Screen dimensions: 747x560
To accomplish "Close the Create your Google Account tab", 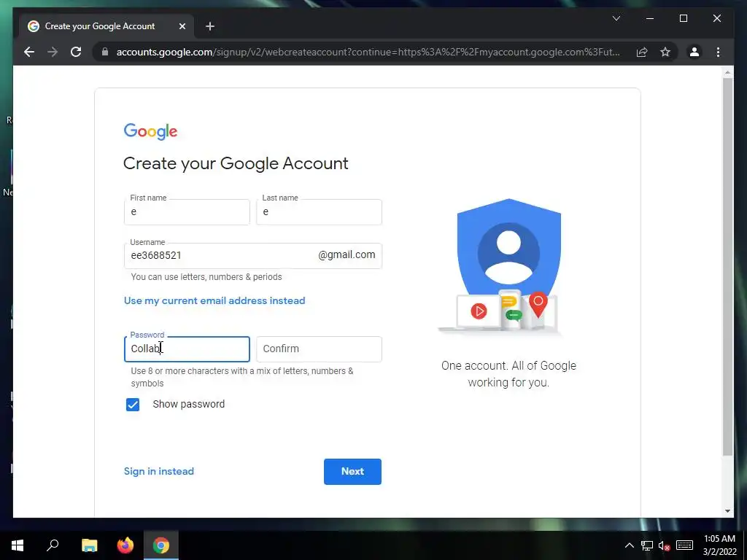I will pos(182,26).
